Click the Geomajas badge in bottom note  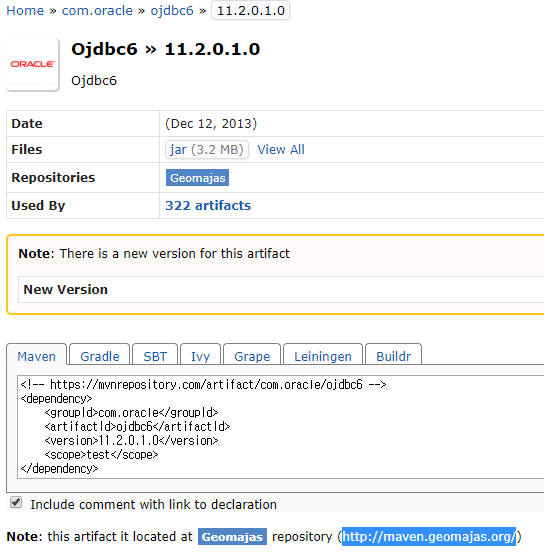tap(232, 537)
